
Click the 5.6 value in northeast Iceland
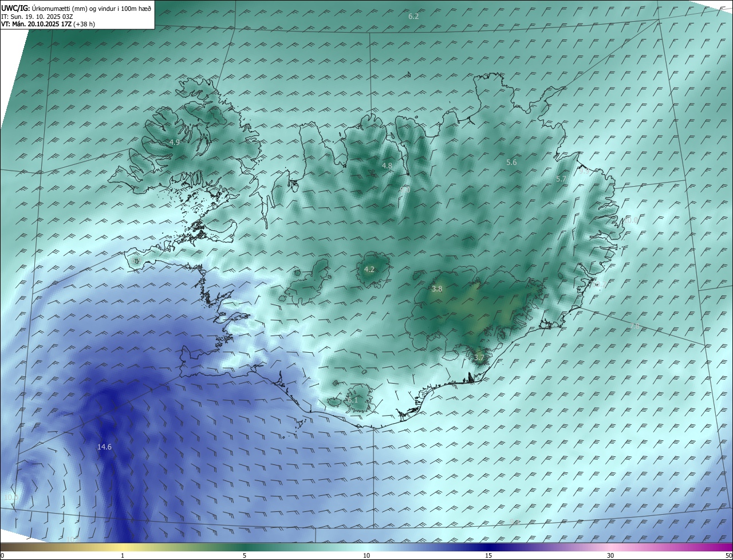coord(511,163)
